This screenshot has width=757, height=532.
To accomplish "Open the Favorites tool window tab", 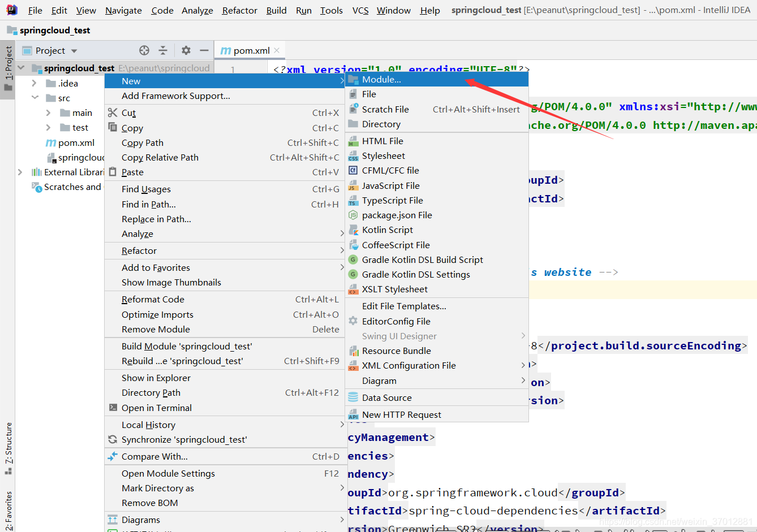I will [8, 509].
